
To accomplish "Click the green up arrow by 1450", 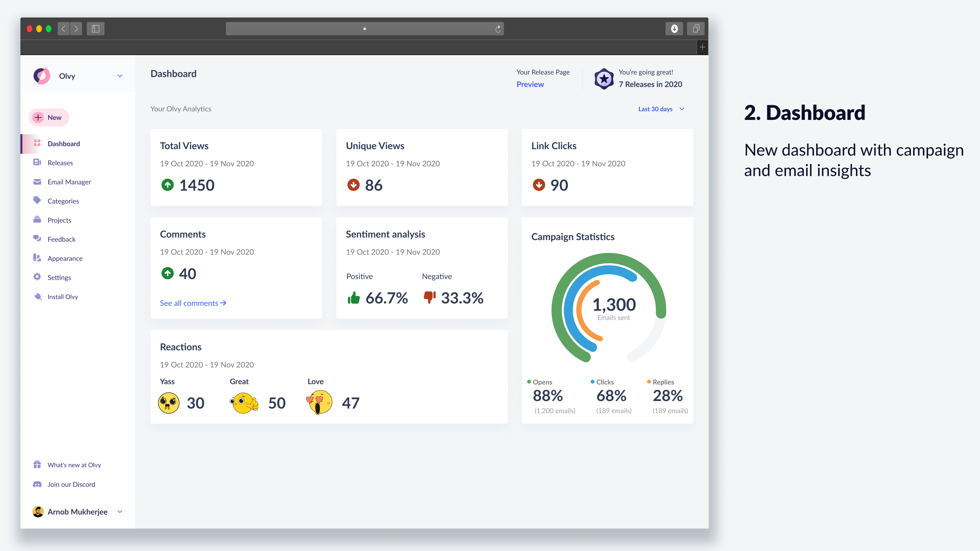I will click(167, 185).
